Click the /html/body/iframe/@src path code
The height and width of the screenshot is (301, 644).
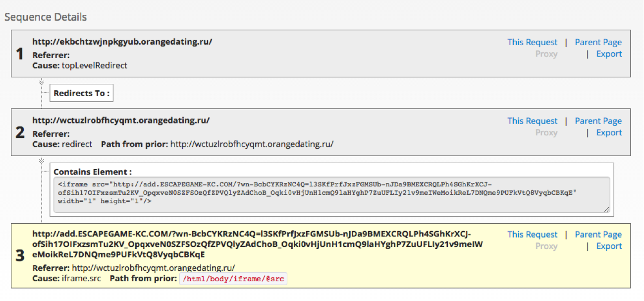pos(233,279)
